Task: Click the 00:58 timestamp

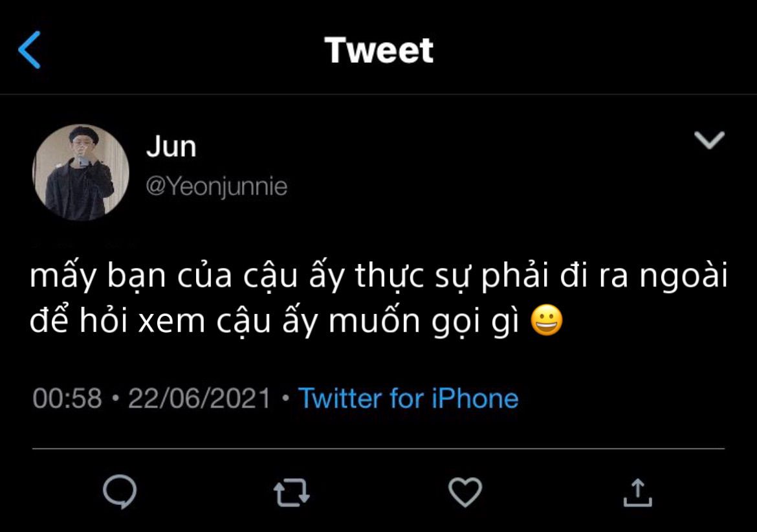Action: (x=67, y=399)
